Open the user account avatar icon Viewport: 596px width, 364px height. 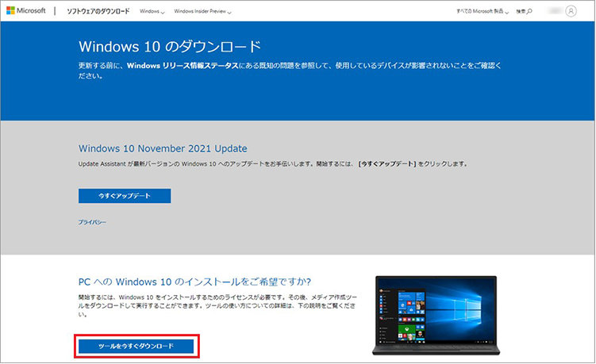click(x=571, y=11)
